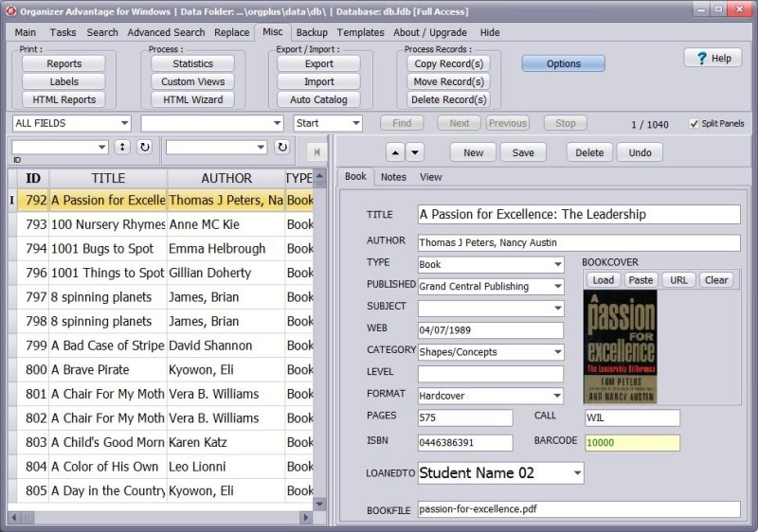Open the LOANEDTO dropdown

tap(577, 473)
